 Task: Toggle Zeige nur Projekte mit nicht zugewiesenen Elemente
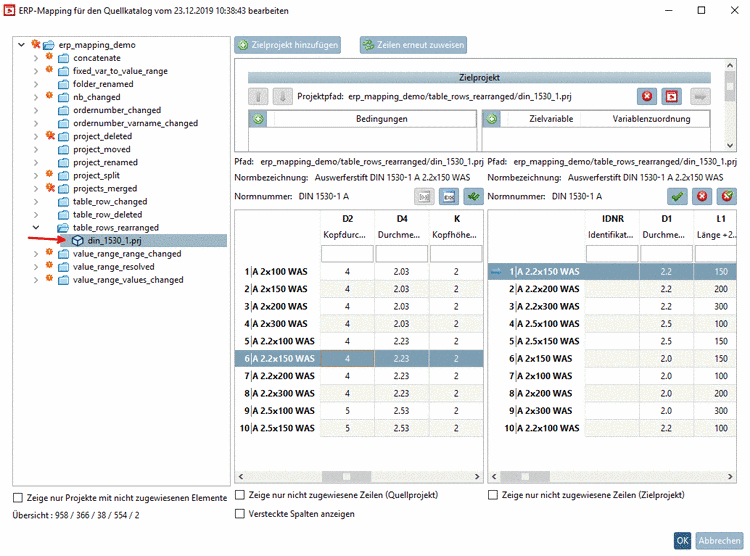click(x=18, y=498)
